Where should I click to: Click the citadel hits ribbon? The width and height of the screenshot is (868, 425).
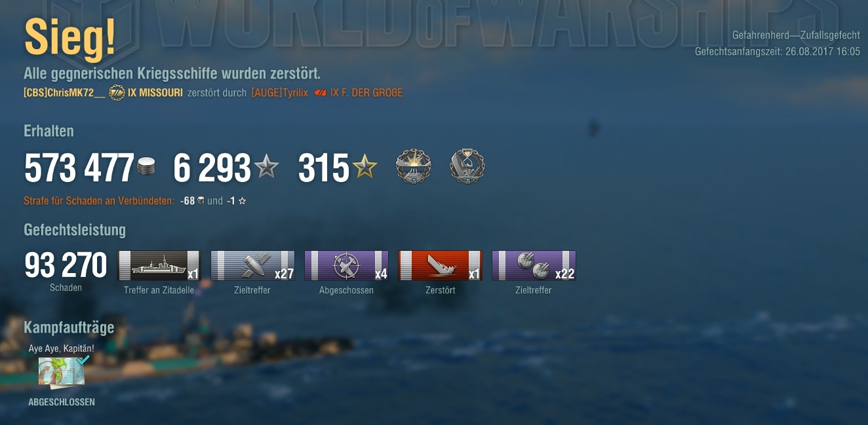[x=159, y=266]
